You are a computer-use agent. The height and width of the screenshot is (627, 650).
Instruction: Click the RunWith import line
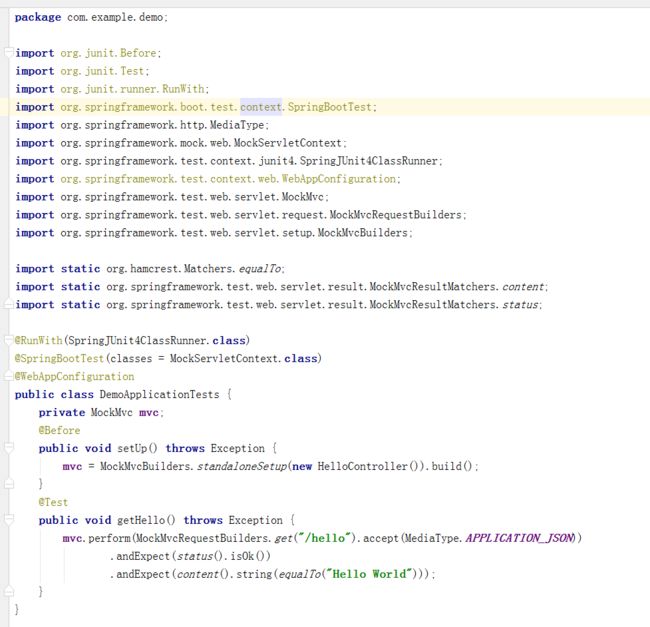pos(112,89)
